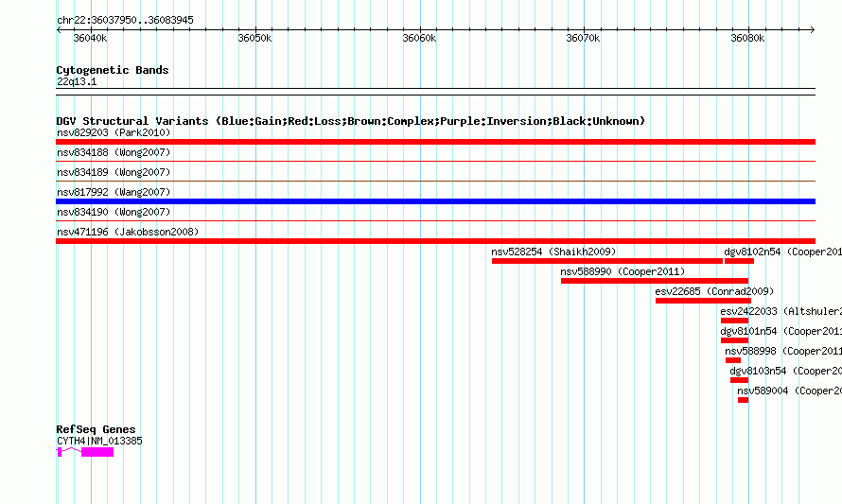This screenshot has height=504, width=842.
Task: Open the nsv817992 (Wang2007) label
Action: click(114, 192)
